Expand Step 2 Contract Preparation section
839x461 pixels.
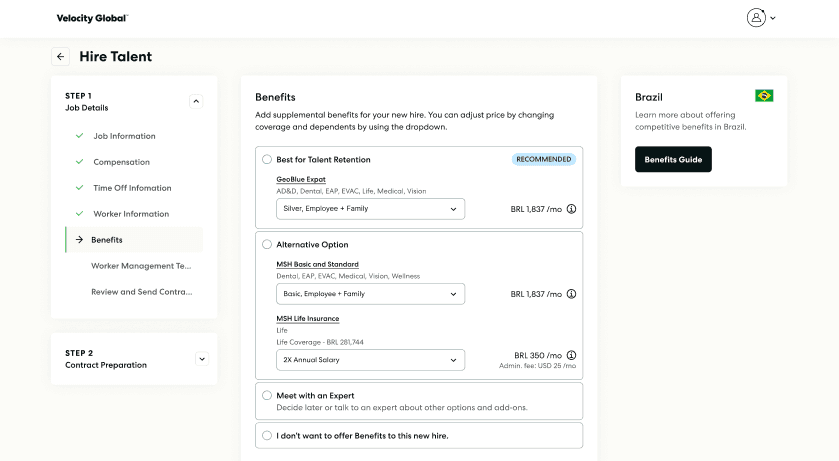[x=202, y=359]
